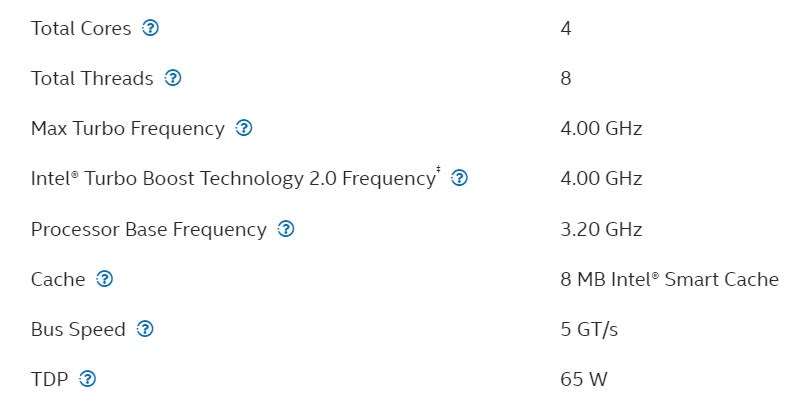
Task: Open the TDP help icon
Action: [87, 378]
